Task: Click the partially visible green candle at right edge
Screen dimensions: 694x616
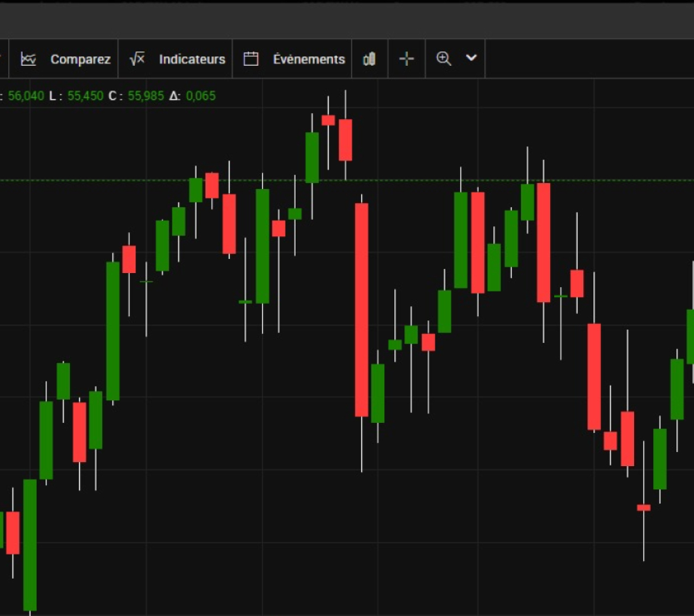Action: (x=690, y=336)
